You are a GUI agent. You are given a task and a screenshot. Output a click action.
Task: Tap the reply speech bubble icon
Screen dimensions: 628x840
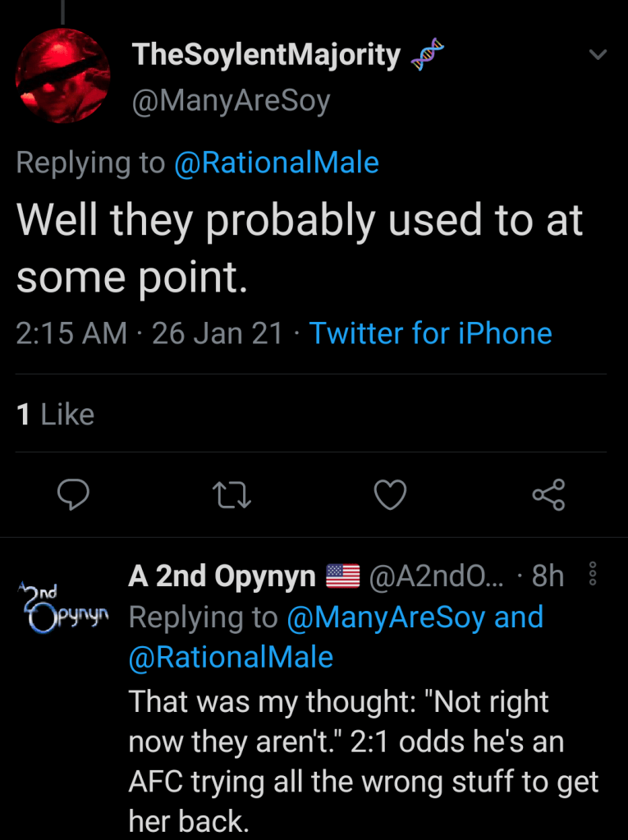click(x=72, y=493)
